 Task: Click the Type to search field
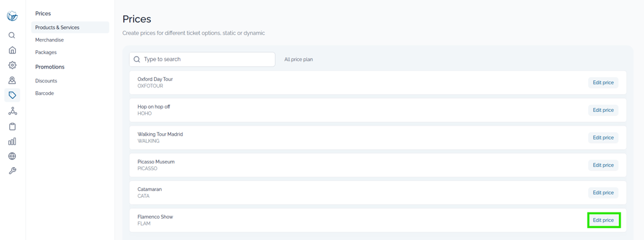pyautogui.click(x=202, y=60)
